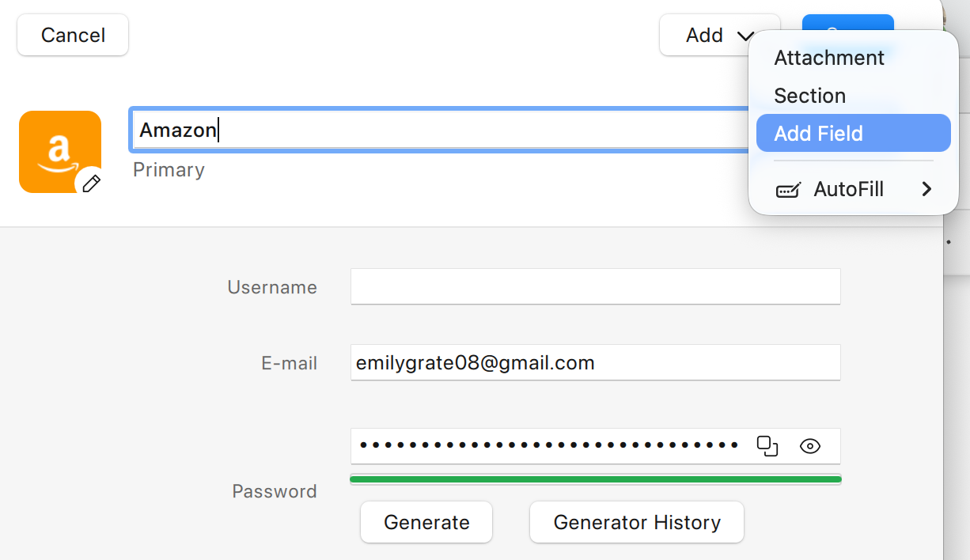970x560 pixels.
Task: Open Generator History
Action: click(637, 522)
